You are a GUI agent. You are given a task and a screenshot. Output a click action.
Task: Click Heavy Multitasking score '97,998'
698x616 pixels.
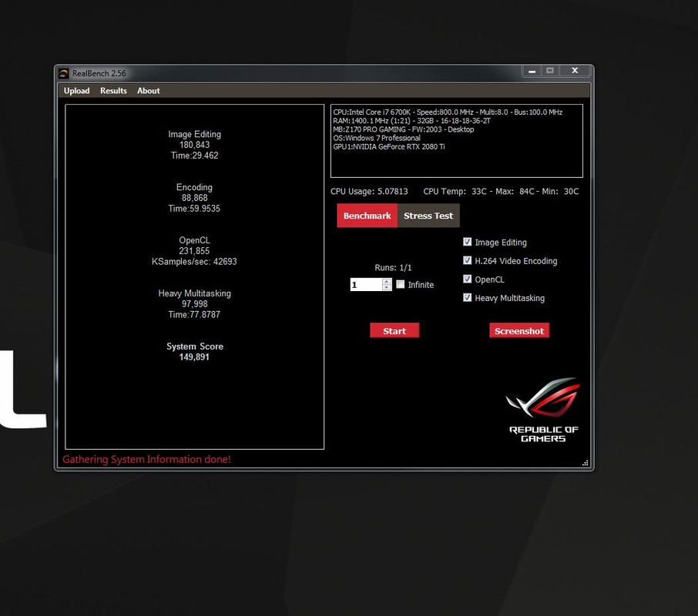(x=195, y=304)
